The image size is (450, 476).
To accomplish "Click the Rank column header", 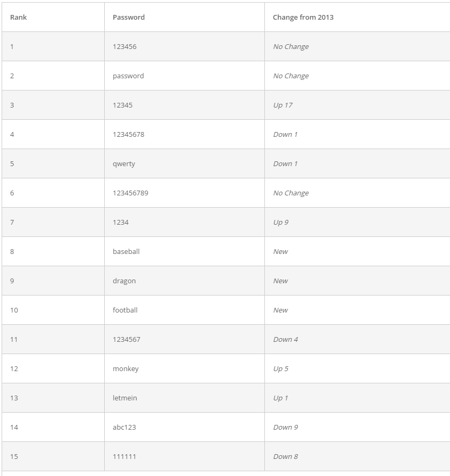I will point(19,17).
